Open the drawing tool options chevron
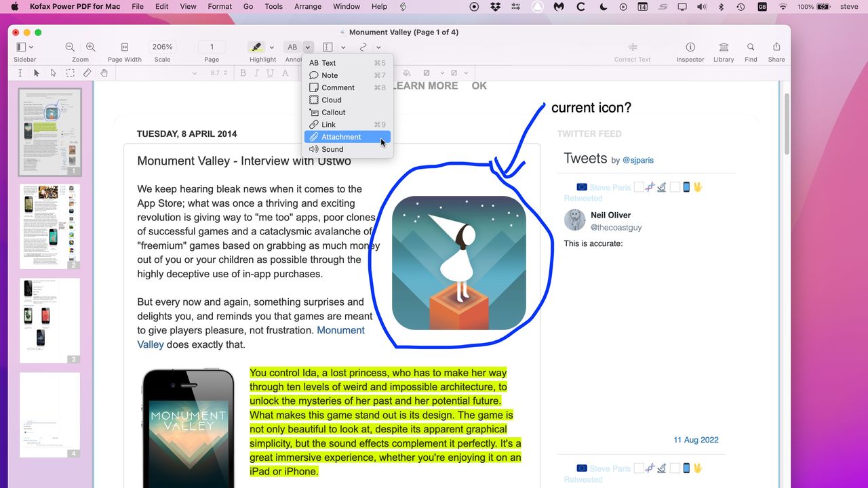The height and width of the screenshot is (488, 868). point(378,47)
